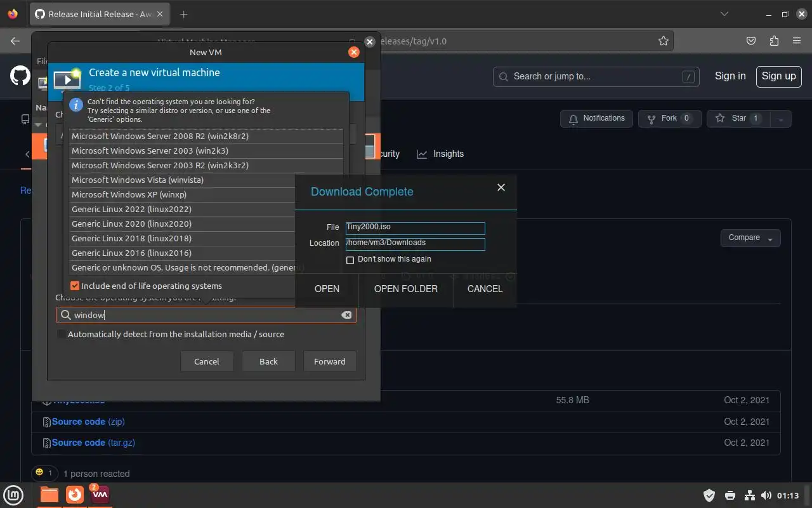
Task: Click the Sign up button
Action: (x=778, y=76)
